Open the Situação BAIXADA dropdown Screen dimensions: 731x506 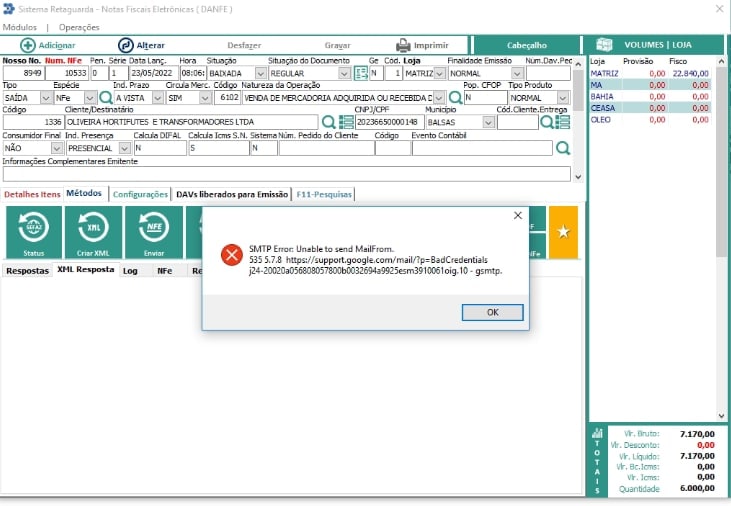261,73
